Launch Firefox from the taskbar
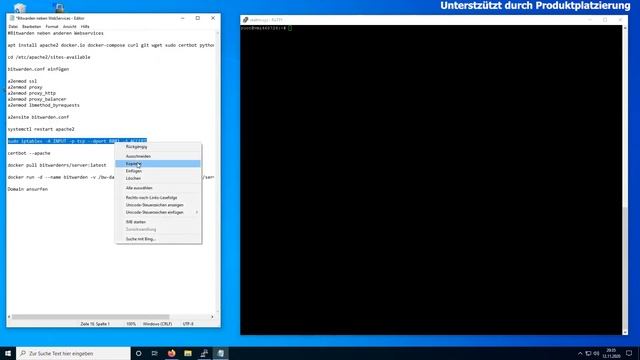 click(171, 353)
